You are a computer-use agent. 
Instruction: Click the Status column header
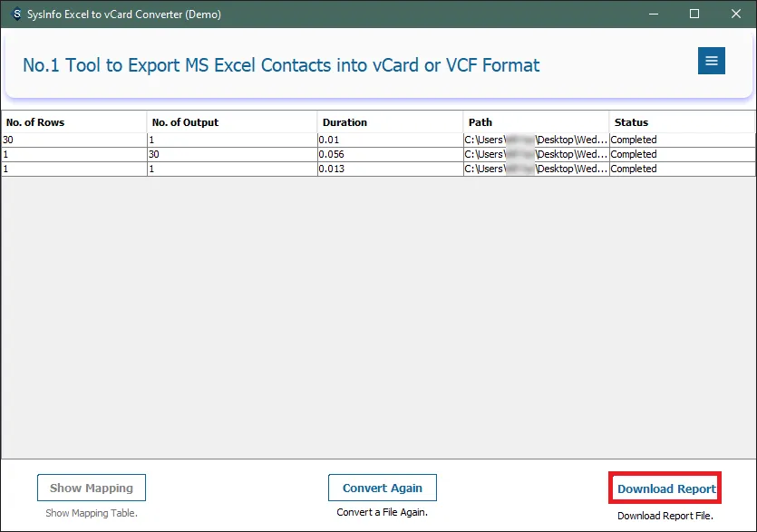coord(682,122)
